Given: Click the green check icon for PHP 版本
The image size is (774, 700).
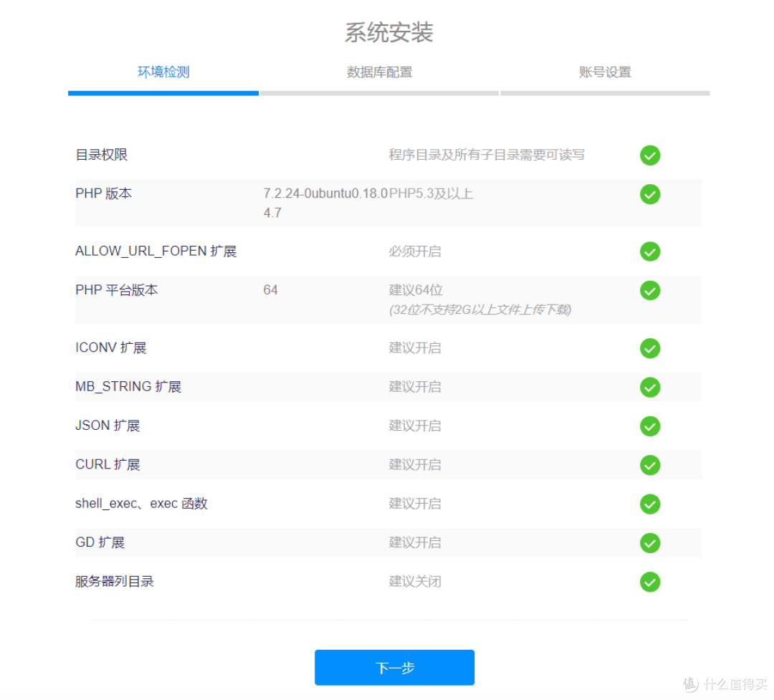Looking at the screenshot, I should [x=650, y=194].
